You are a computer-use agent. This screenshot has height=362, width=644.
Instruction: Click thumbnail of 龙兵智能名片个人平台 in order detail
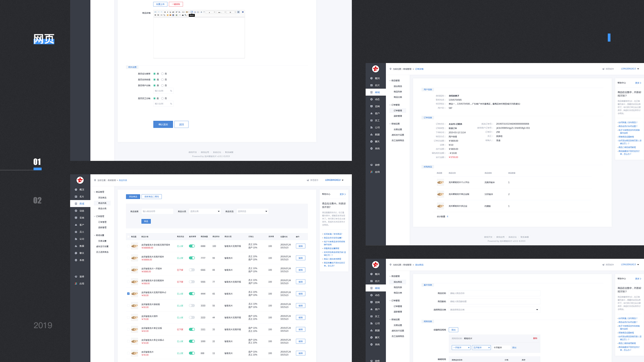[440, 183]
